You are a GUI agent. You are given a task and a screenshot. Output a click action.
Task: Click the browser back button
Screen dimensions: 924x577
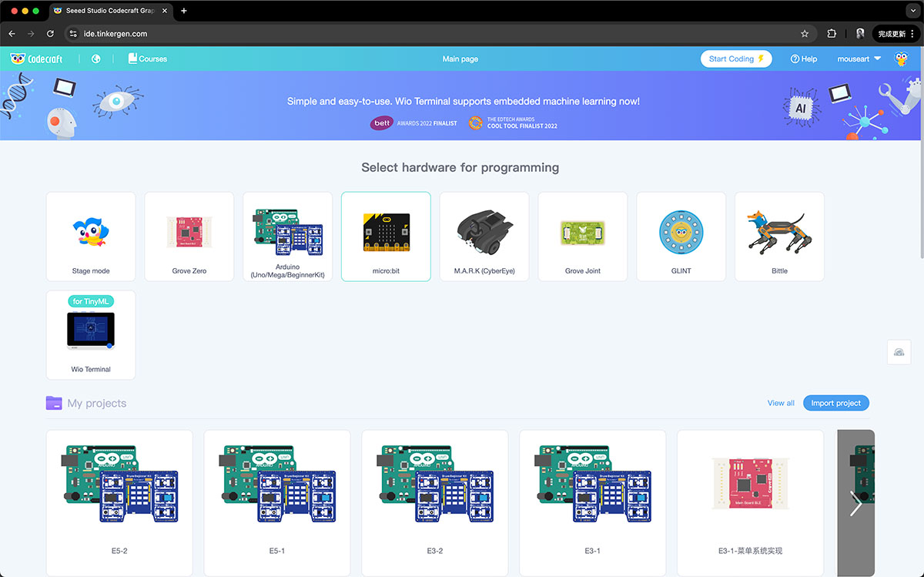pos(12,34)
